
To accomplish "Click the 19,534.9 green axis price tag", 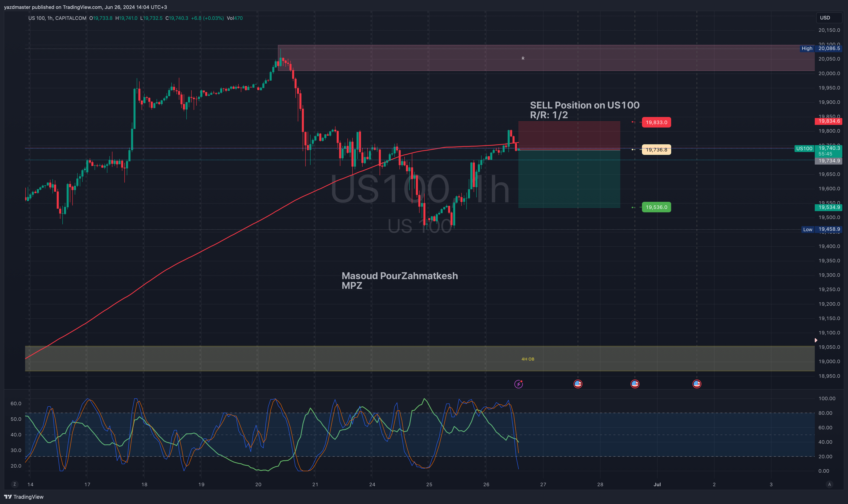I will [x=828, y=207].
